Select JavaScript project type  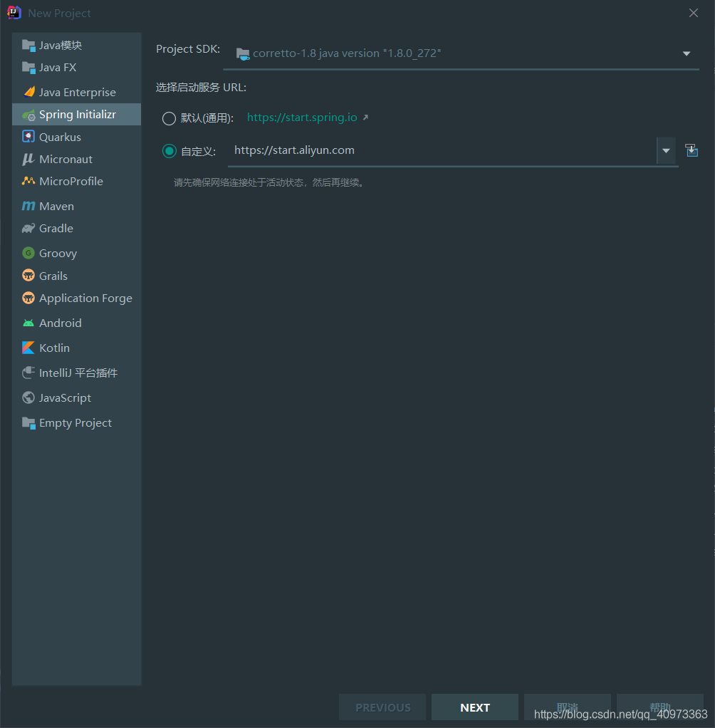coord(77,398)
